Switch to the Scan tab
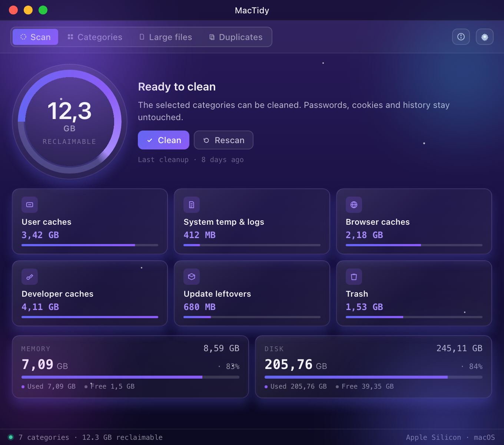Image resolution: width=504 pixels, height=445 pixels. 36,37
